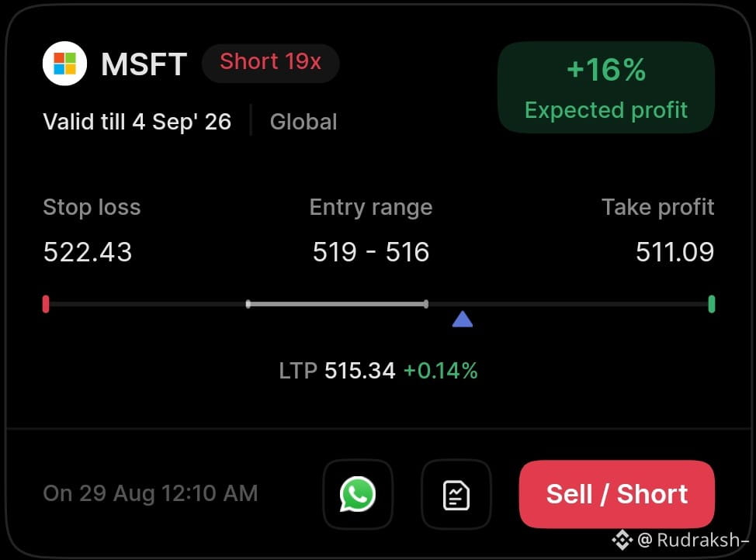Click the On 29 Aug 12:10 AM timestamp
The height and width of the screenshot is (560, 756).
[x=151, y=493]
